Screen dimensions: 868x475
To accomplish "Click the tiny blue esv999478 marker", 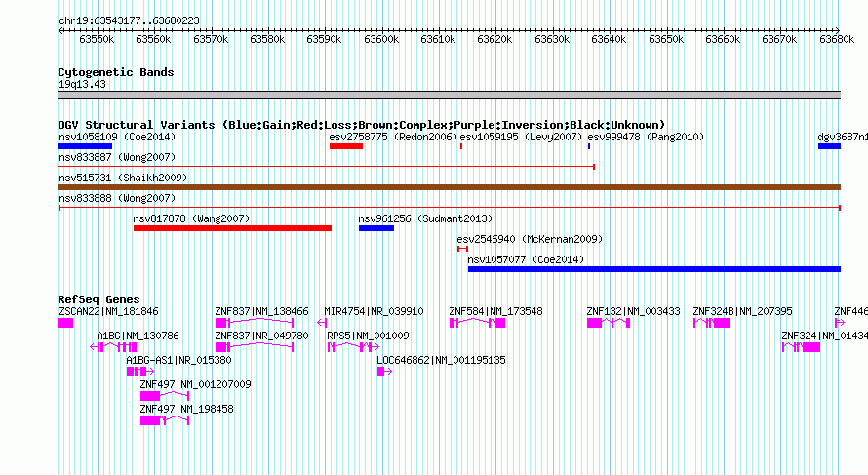I will [589, 146].
